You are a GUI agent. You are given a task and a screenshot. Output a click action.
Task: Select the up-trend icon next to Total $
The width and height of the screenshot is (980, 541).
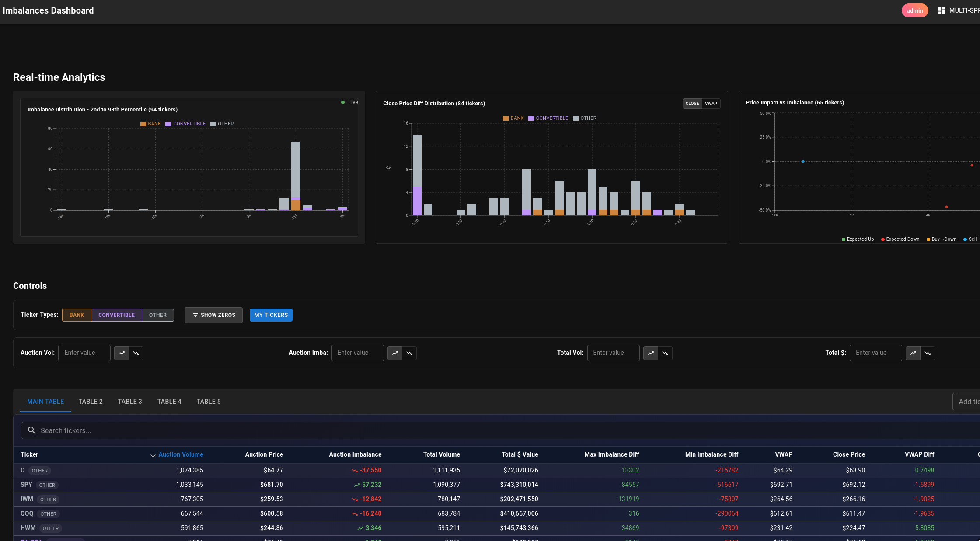913,353
